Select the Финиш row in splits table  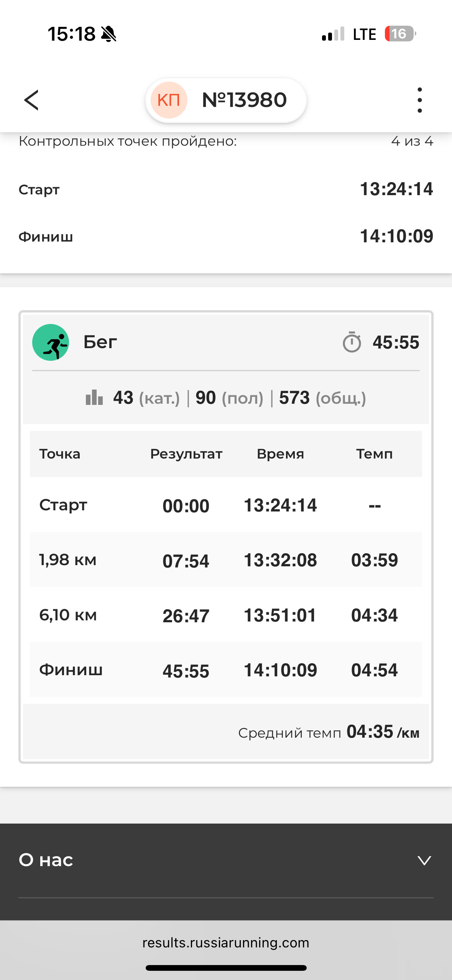(x=226, y=670)
